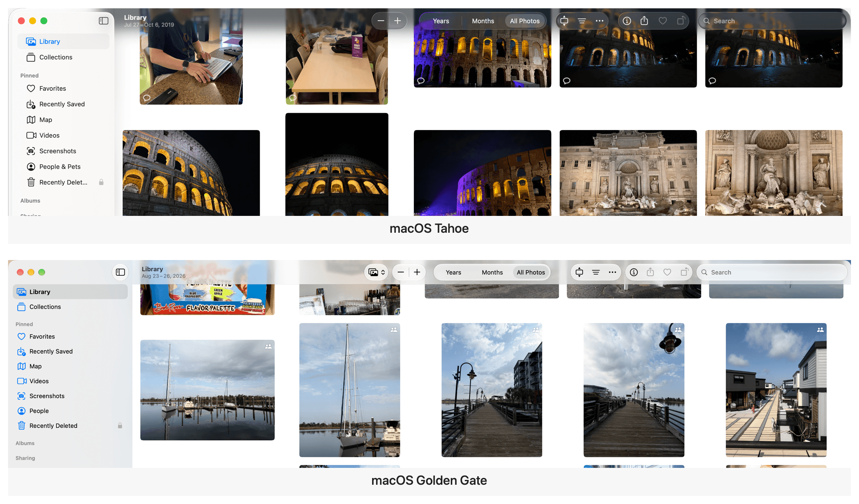Screen dimensions: 859x504
Task: Expand the Sharing section in Golden Gate sidebar
Action: [25, 458]
